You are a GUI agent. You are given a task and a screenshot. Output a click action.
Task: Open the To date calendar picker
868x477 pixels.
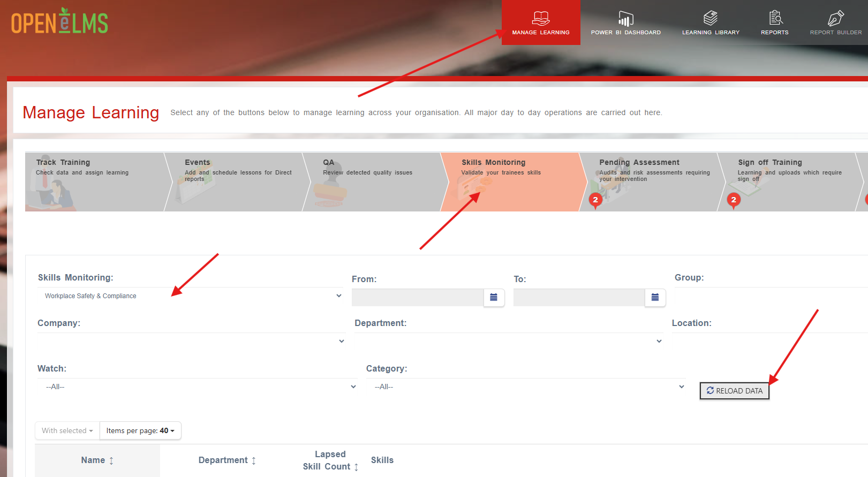[x=655, y=298]
